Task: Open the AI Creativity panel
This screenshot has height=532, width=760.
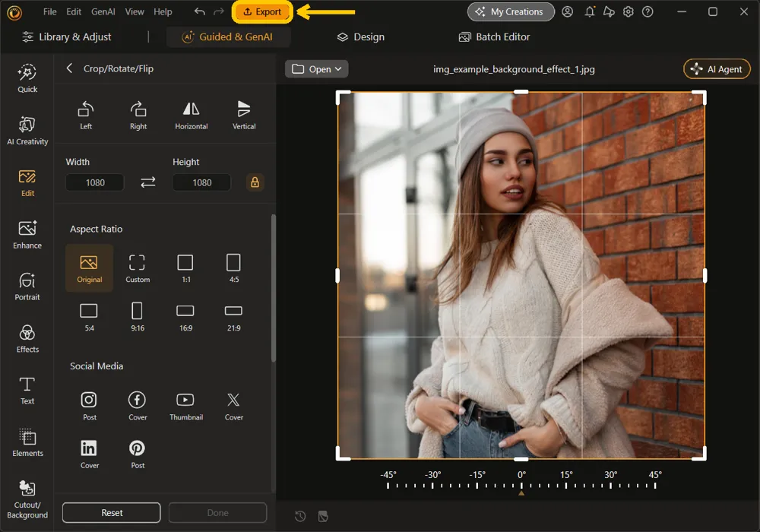Action: [27, 131]
